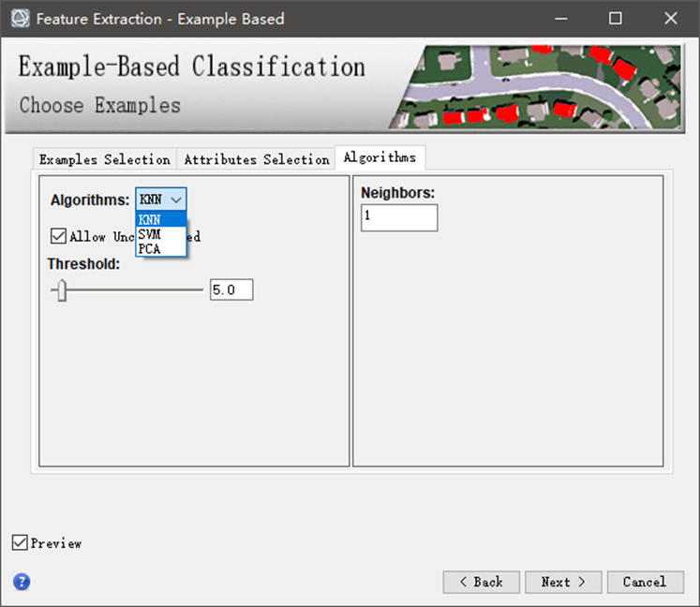Viewport: 700px width, 607px height.
Task: Click the Neighbors input field
Action: pos(399,218)
